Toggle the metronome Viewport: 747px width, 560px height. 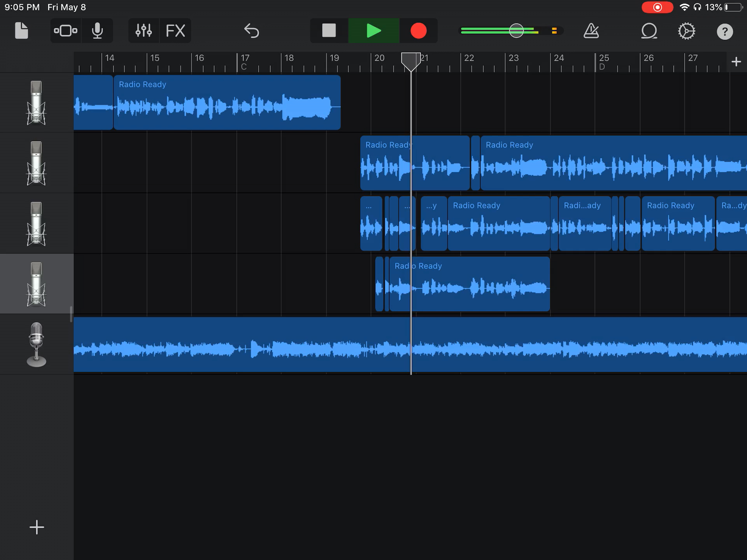pos(591,31)
